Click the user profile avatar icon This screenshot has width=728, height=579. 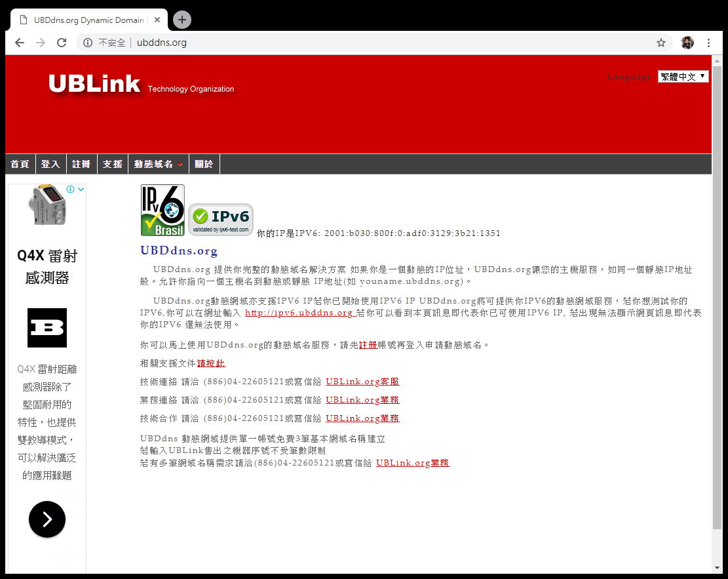(x=687, y=43)
